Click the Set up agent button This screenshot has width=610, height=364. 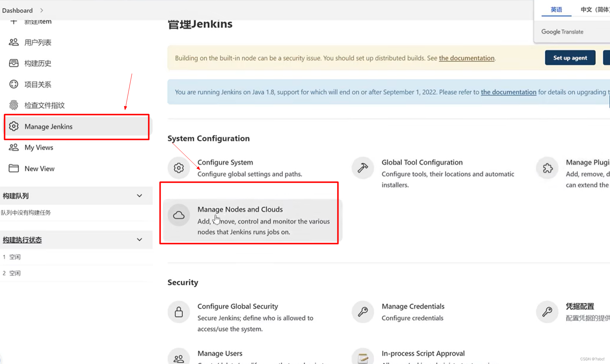click(x=570, y=58)
